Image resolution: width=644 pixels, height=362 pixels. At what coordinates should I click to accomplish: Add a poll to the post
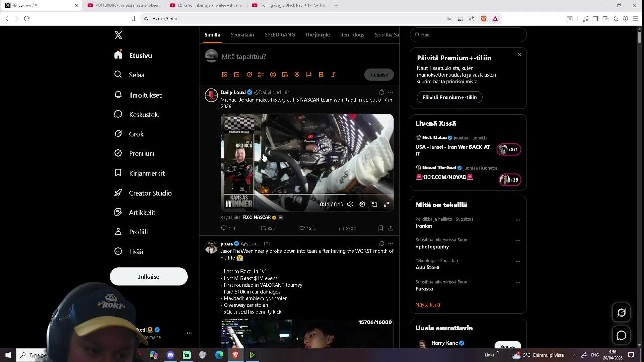(261, 75)
